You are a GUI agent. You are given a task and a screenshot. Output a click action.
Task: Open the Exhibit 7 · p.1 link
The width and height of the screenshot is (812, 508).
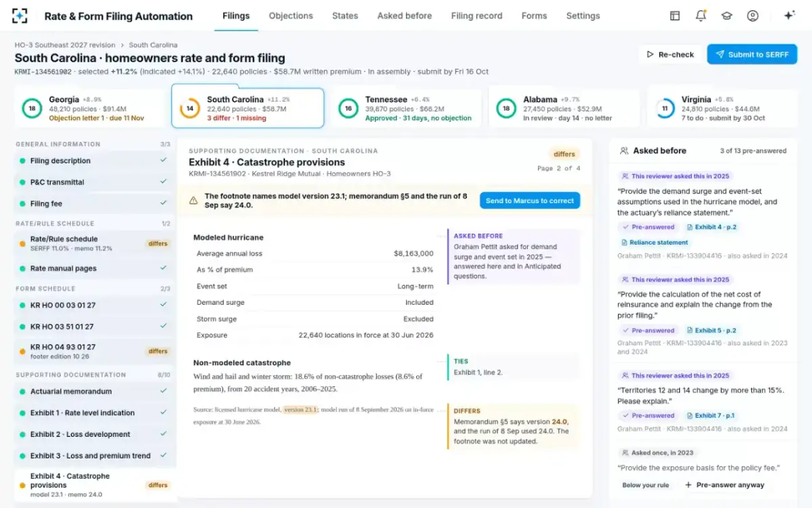tap(710, 415)
